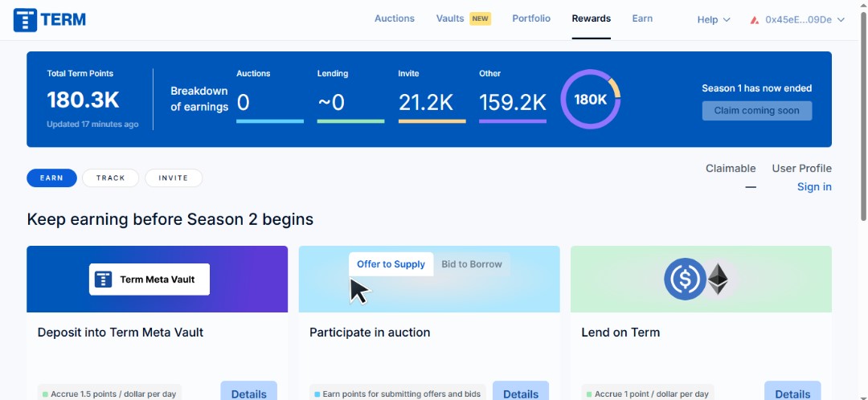Click the Claimable label
Screen dimensions: 868x400
point(730,168)
